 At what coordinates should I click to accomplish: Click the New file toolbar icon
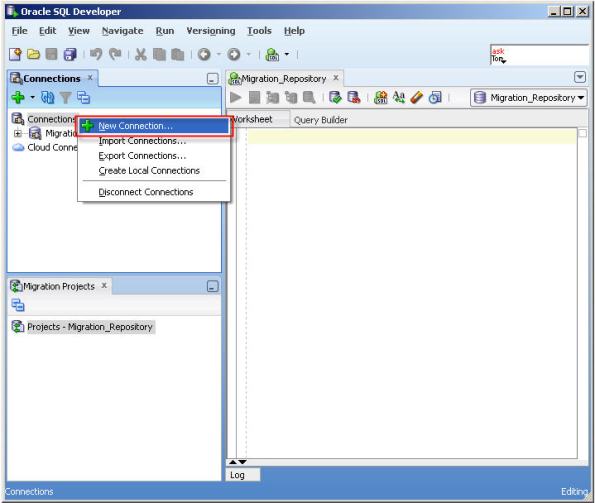coord(15,55)
